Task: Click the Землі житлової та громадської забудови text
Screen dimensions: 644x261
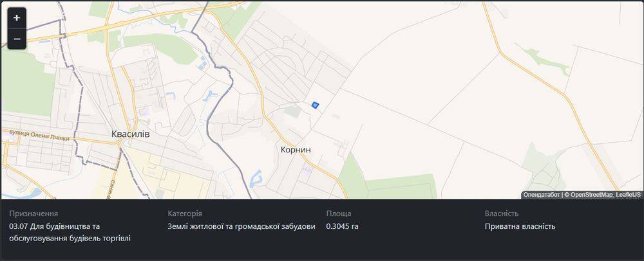Action: (241, 226)
